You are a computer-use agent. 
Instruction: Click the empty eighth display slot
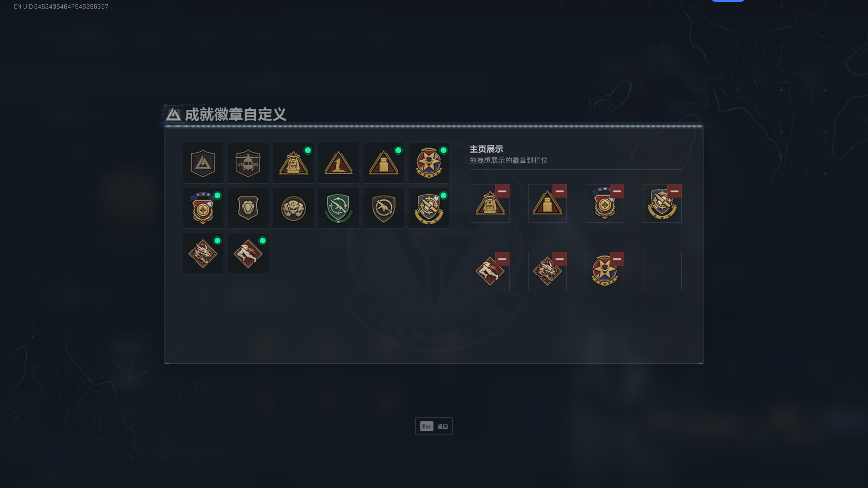click(x=662, y=271)
